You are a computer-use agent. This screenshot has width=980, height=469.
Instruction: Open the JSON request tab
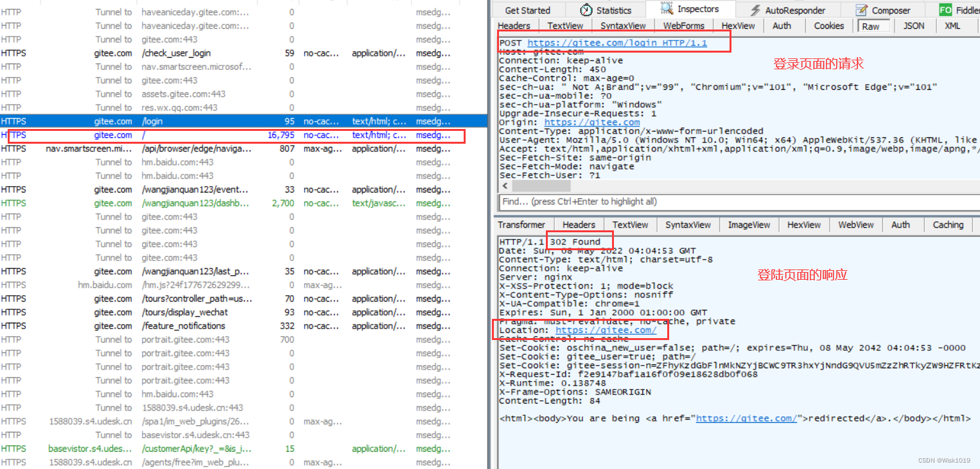(x=914, y=26)
